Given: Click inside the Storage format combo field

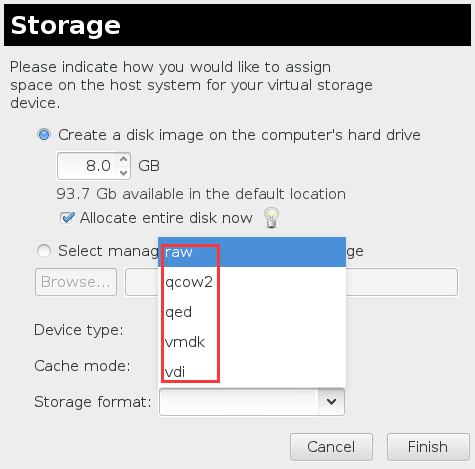Looking at the screenshot, I should [239, 402].
